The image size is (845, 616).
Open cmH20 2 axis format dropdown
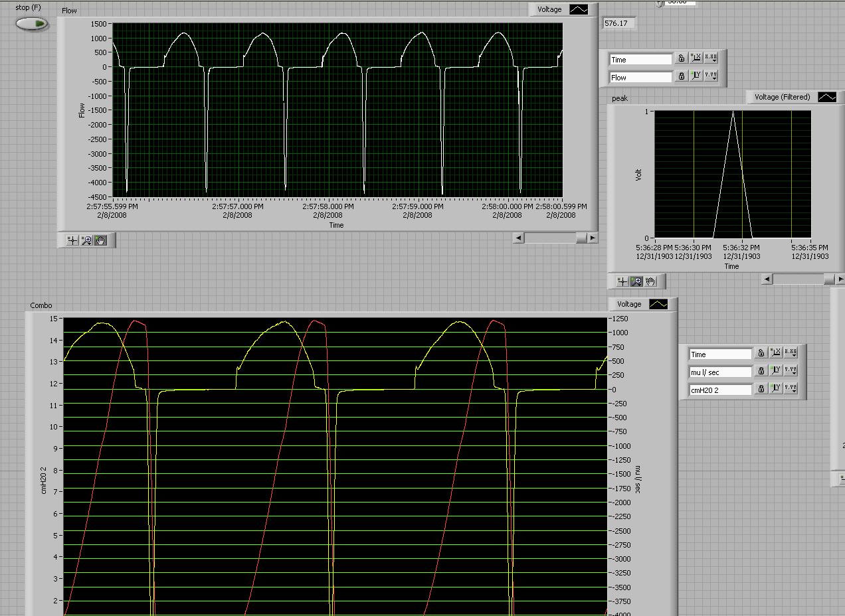(x=791, y=390)
